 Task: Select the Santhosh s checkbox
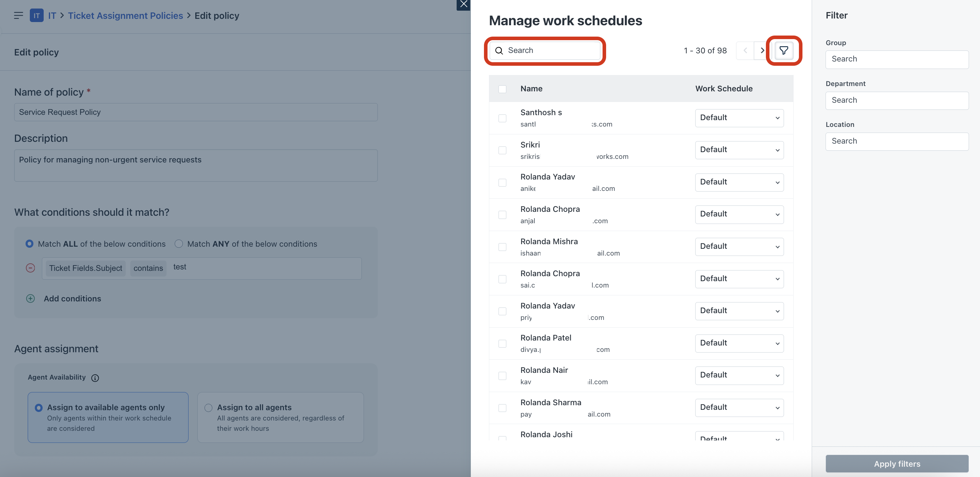(502, 118)
